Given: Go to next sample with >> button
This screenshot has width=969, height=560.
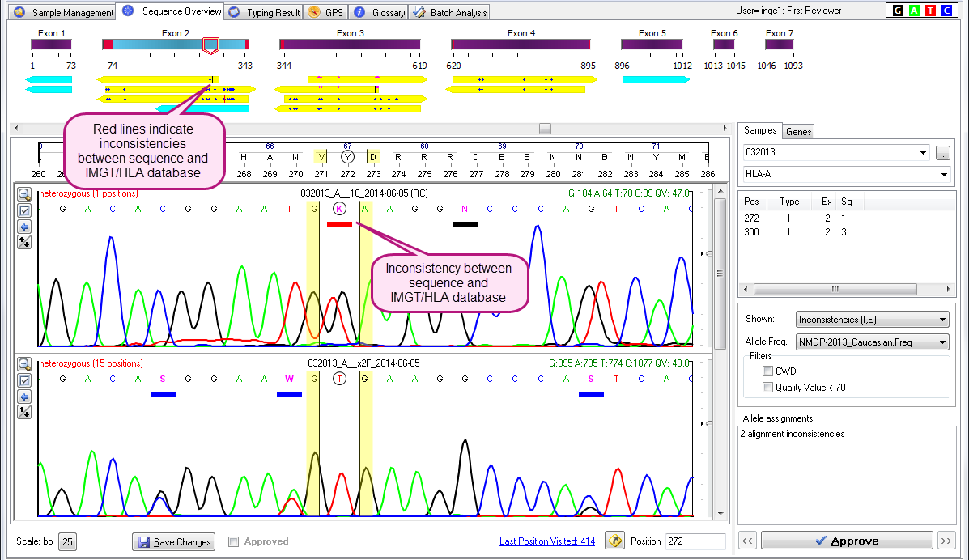Looking at the screenshot, I should pyautogui.click(x=946, y=541).
